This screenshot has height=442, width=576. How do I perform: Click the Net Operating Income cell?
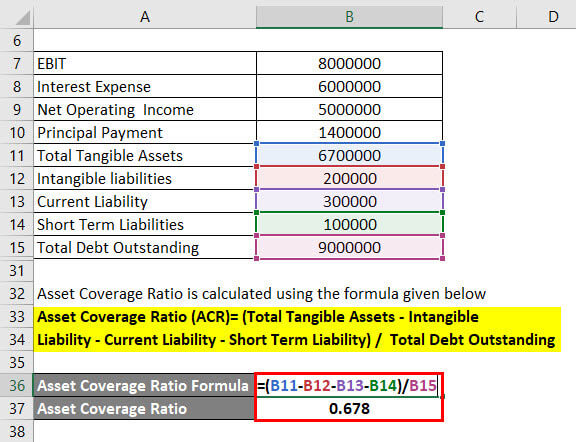click(x=145, y=109)
